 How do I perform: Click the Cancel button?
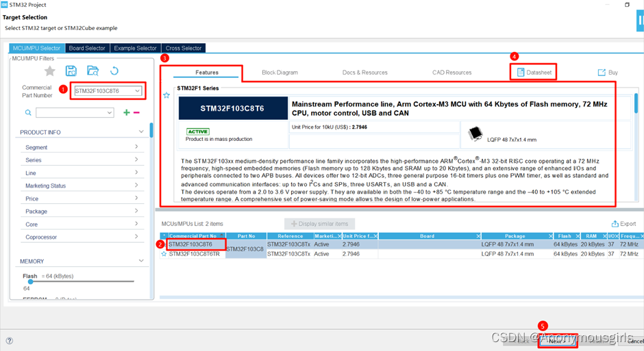636,341
